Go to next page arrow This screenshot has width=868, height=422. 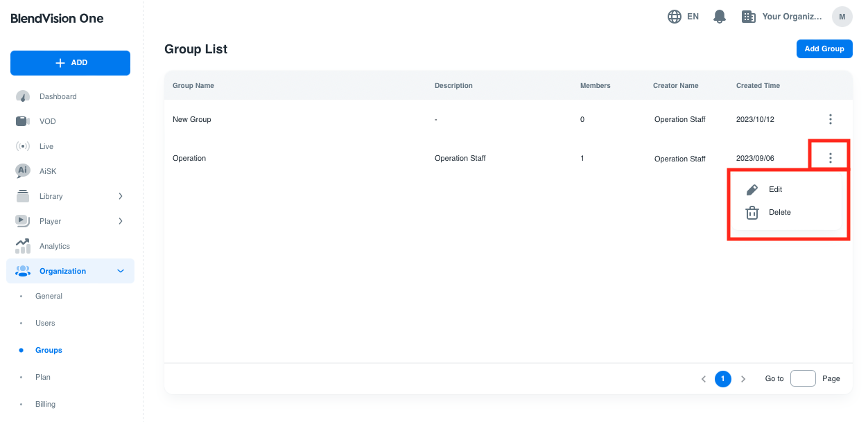tap(743, 379)
